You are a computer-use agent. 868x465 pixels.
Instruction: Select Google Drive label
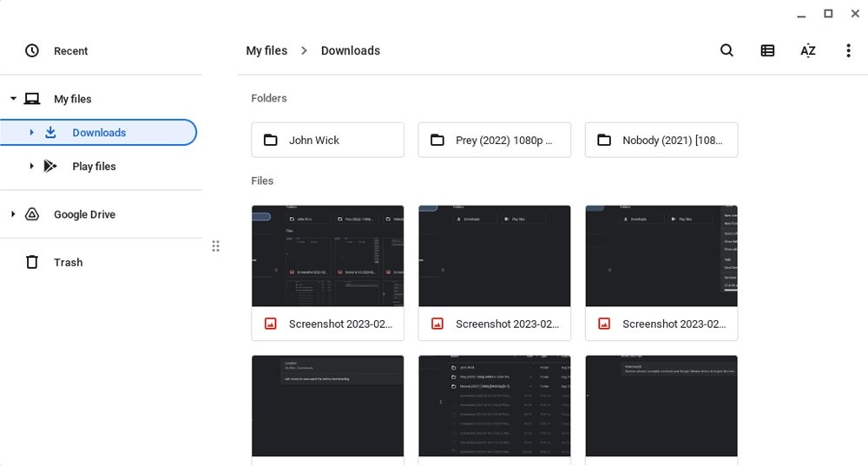pos(85,214)
